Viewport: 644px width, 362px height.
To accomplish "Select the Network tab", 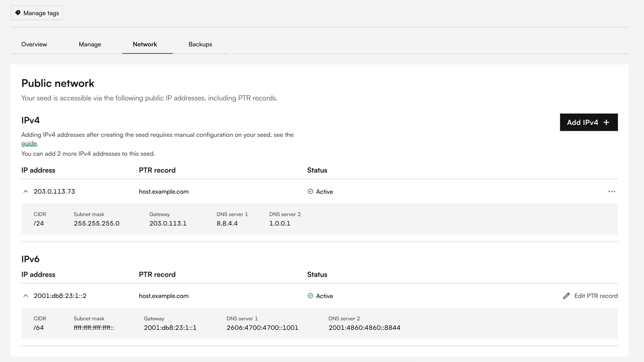I will [x=145, y=44].
